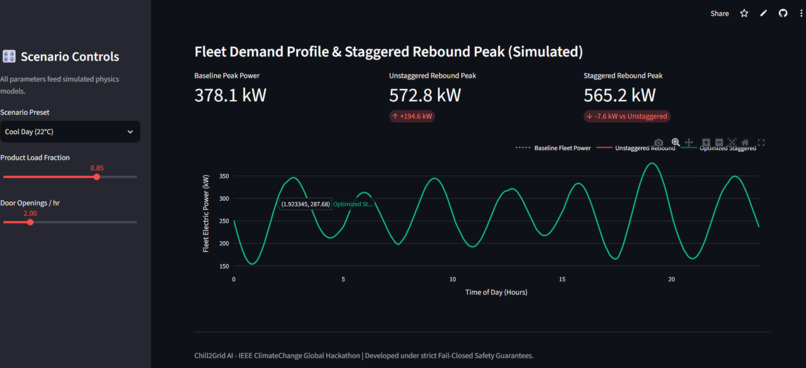Click the -7.6 kW vs Unstaggered badge
Image resolution: width=806 pixels, height=368 pixels.
coord(627,116)
